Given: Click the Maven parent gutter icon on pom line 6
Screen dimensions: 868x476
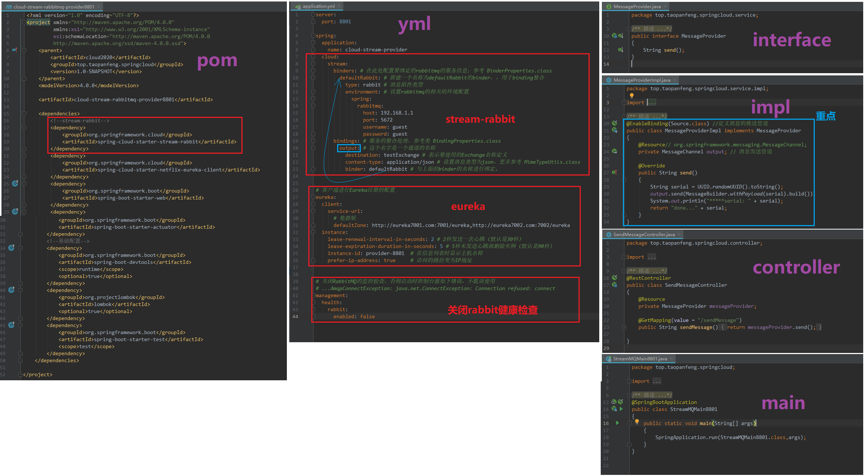Looking at the screenshot, I should pos(14,50).
